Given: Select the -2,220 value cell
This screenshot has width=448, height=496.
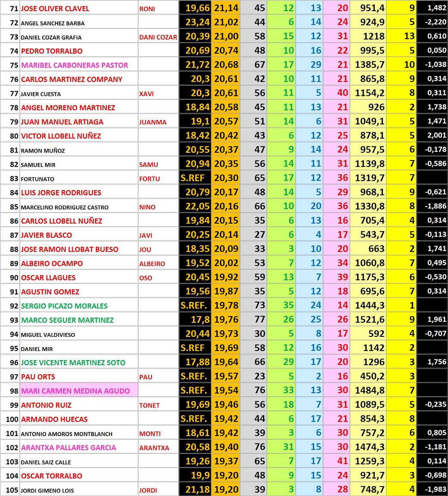Looking at the screenshot, I should 432,23.
